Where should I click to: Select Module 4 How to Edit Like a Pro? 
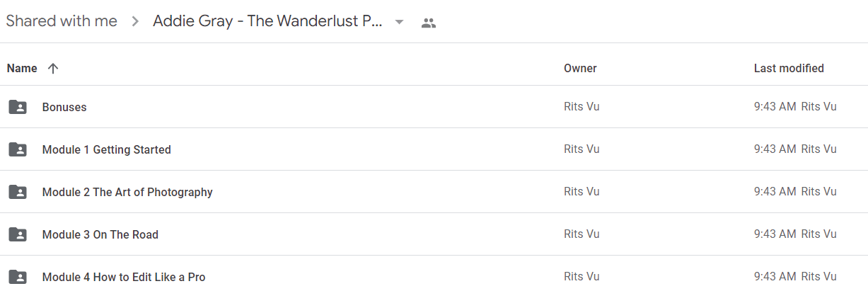[x=434, y=274]
